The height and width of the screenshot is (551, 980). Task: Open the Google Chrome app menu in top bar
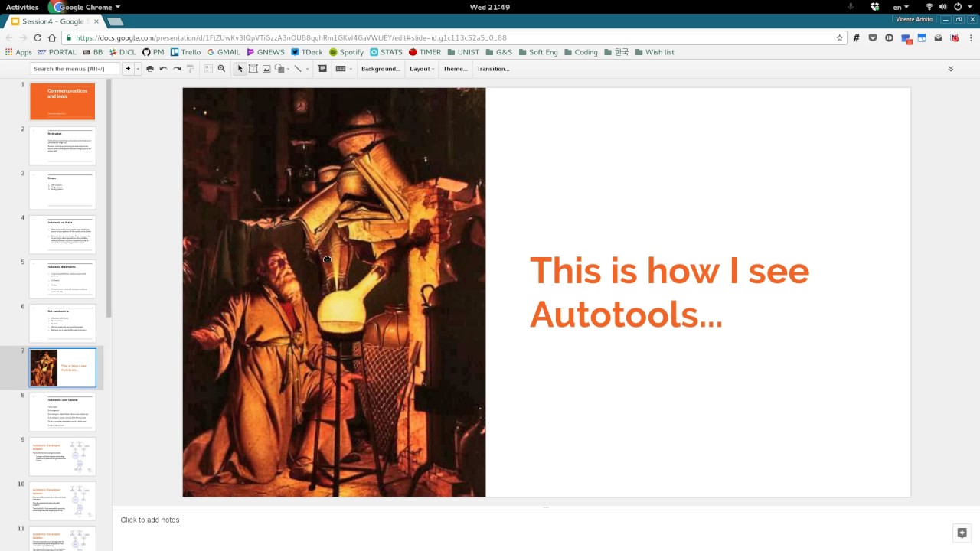coord(85,7)
